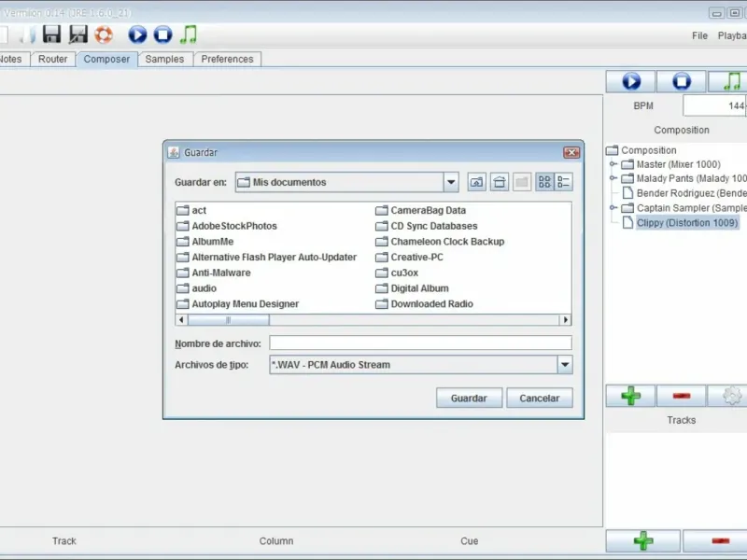
Task: Click the save floppy disk toolbar icon
Action: 51,35
